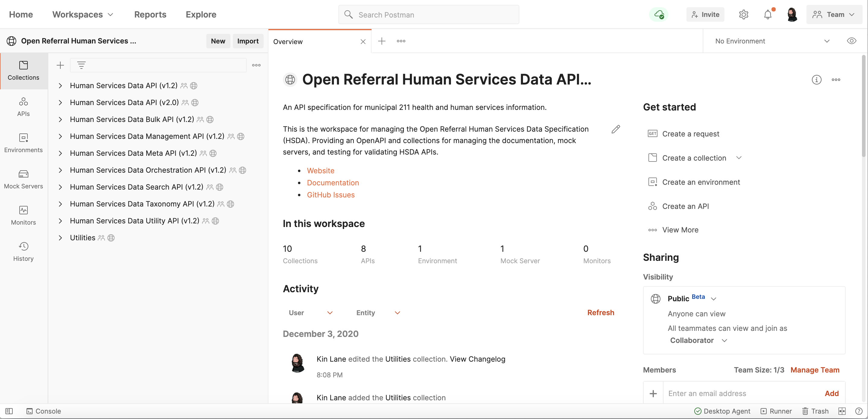Select Human Services Data Taxonomy API collection
The width and height of the screenshot is (868, 419).
[x=142, y=204]
